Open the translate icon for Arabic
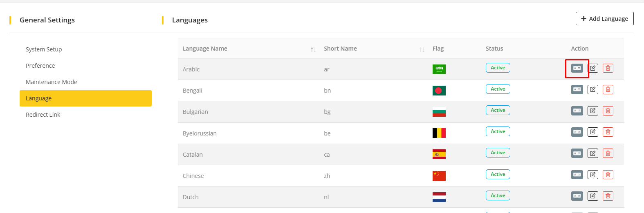 [x=577, y=68]
